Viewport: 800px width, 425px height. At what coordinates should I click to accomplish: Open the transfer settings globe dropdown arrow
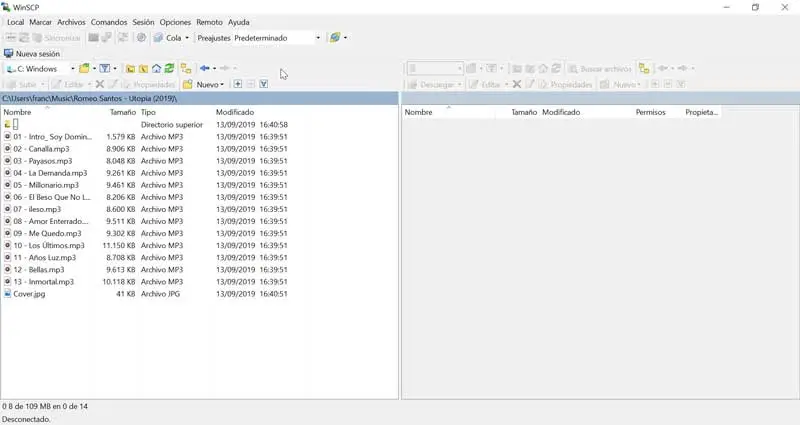[345, 38]
